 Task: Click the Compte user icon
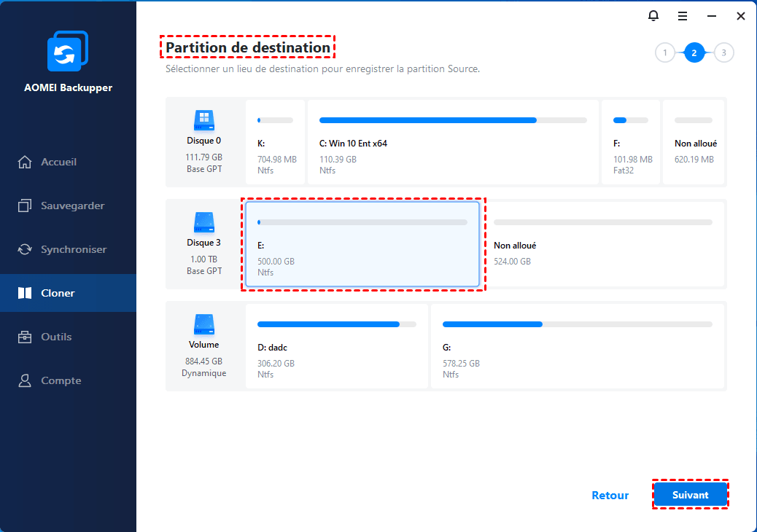(x=25, y=380)
